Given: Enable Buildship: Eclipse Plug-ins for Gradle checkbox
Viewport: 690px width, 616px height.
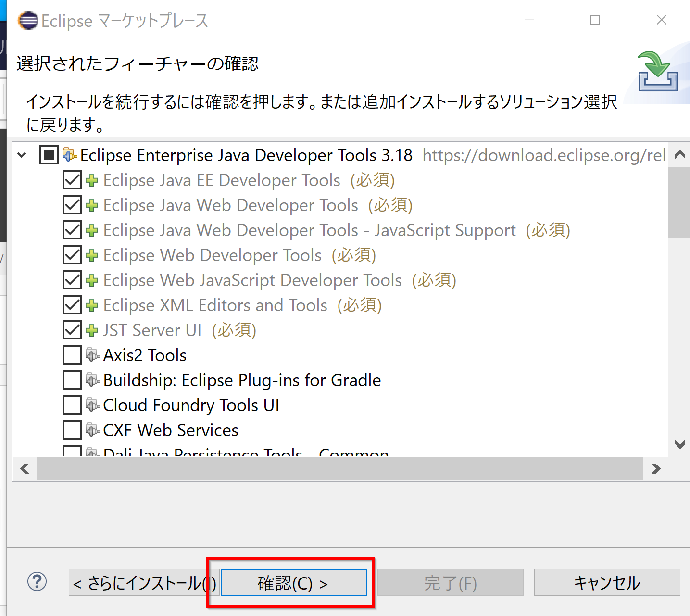Looking at the screenshot, I should pyautogui.click(x=72, y=380).
